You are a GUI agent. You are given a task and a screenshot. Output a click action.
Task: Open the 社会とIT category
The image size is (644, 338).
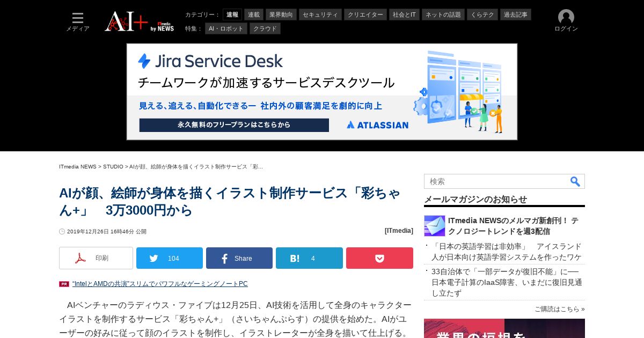point(404,14)
